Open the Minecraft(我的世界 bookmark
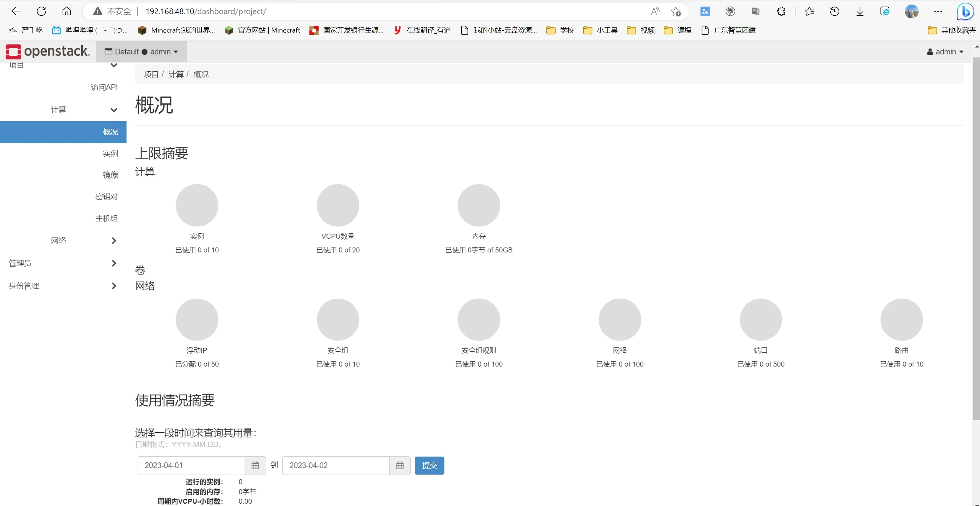 coord(176,30)
